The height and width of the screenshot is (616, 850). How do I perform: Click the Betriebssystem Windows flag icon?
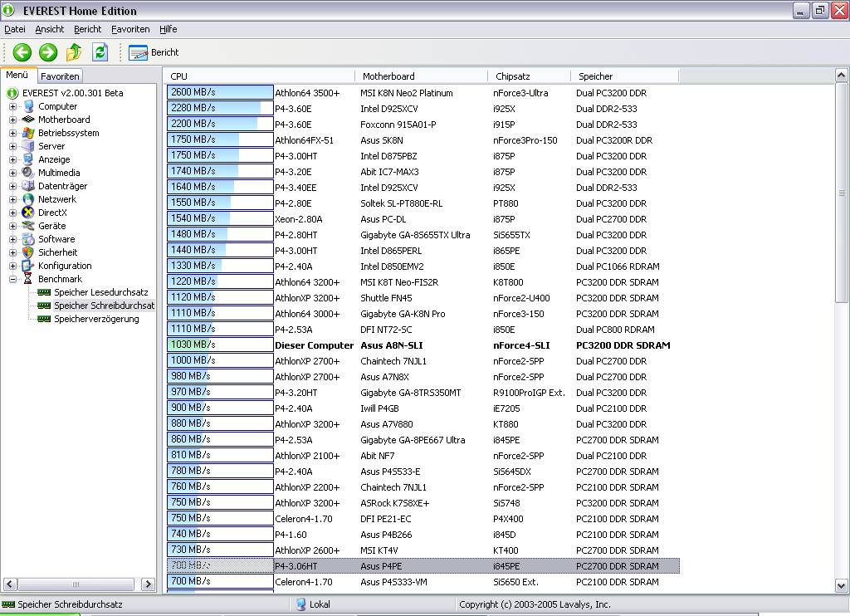point(28,133)
